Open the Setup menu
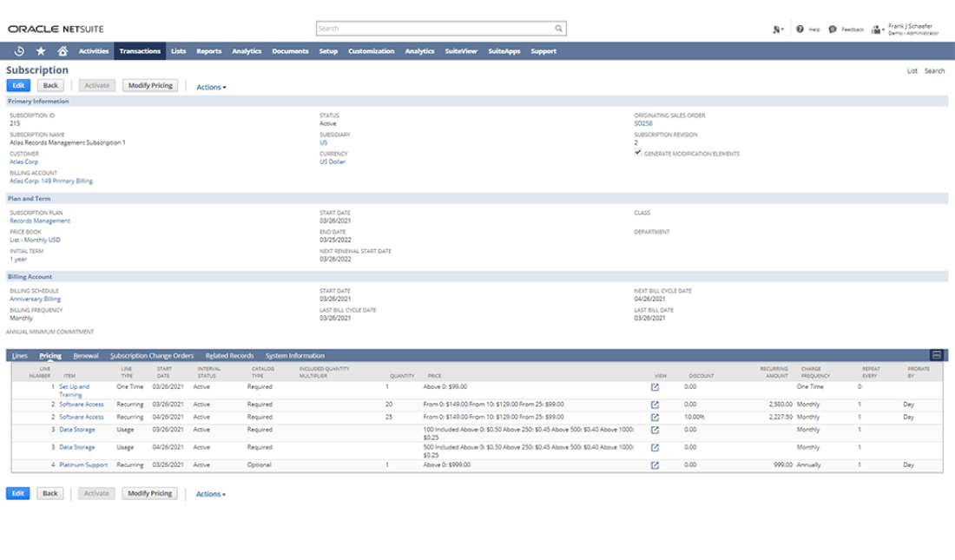This screenshot has height=560, width=955. [328, 51]
